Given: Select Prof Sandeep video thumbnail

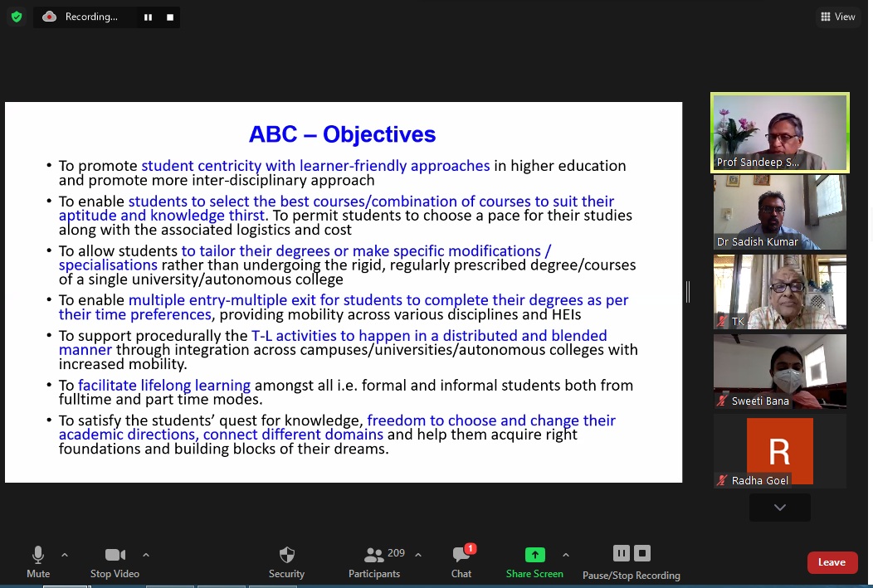Looking at the screenshot, I should [x=780, y=133].
